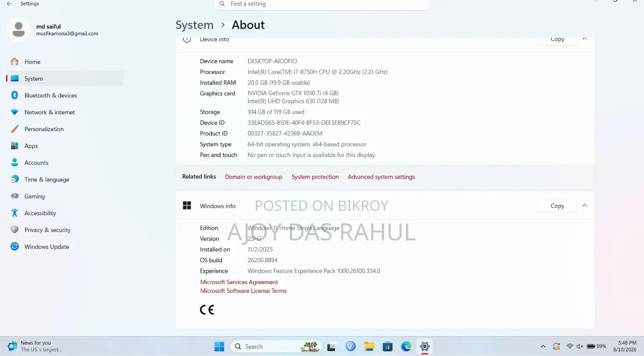This screenshot has width=644, height=356.
Task: Open Network & internet via its Wi-Fi icon
Action: tap(15, 112)
